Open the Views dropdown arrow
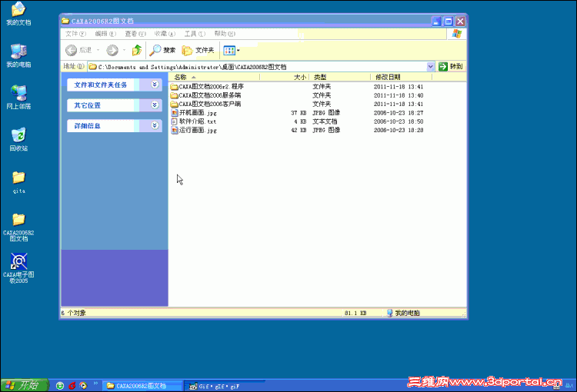 238,51
